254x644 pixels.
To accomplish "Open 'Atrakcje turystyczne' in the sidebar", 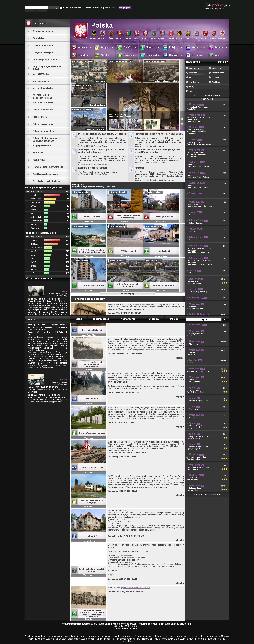I will (x=43, y=31).
